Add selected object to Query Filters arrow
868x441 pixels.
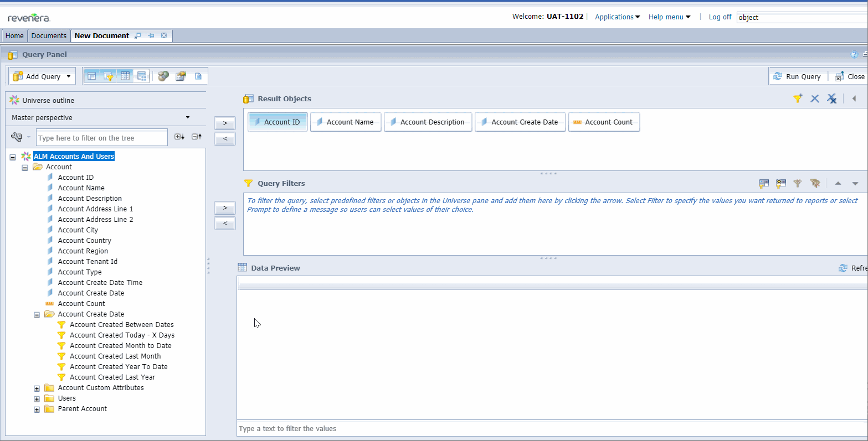(x=225, y=207)
